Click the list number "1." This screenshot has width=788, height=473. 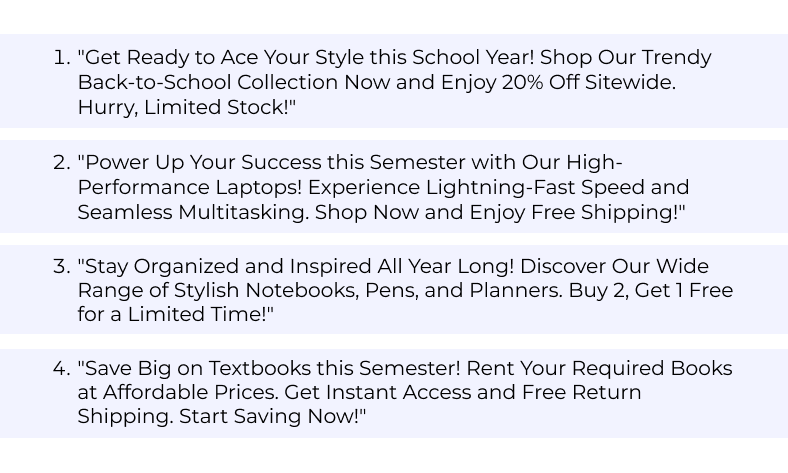click(62, 57)
